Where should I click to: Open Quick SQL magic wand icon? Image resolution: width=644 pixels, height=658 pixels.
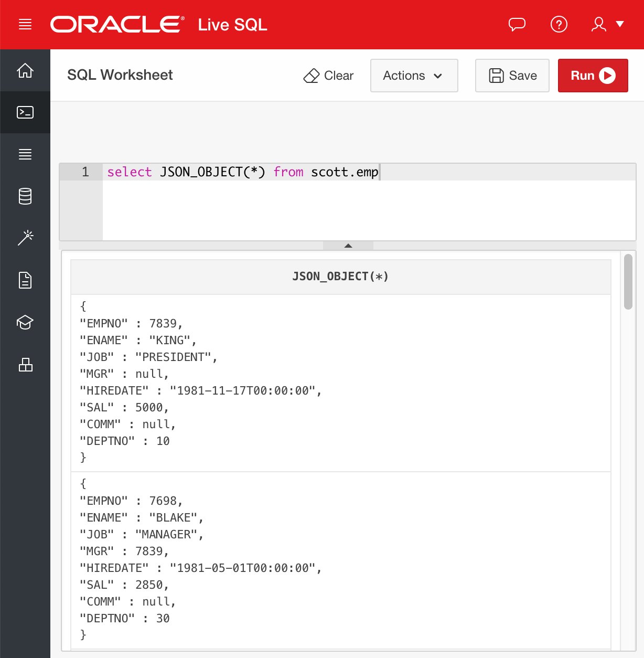[x=25, y=238]
